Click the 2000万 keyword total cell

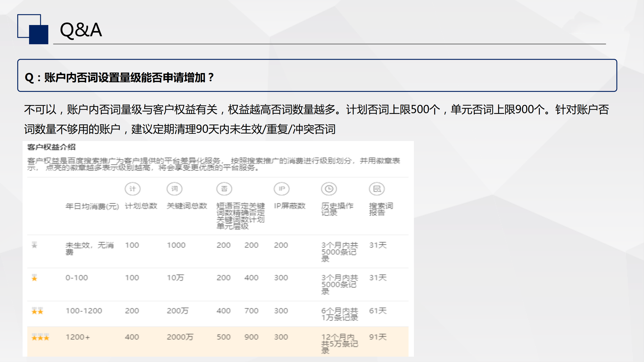180,337
